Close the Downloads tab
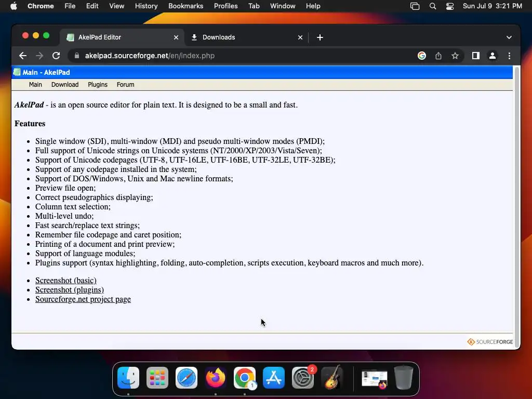532x399 pixels. (300, 37)
